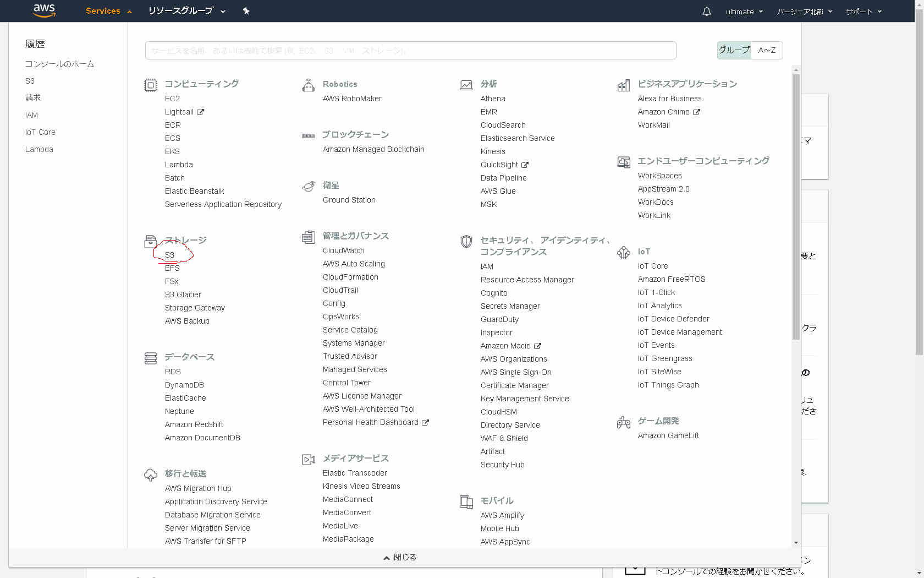Open the DynamoDB service link

184,385
